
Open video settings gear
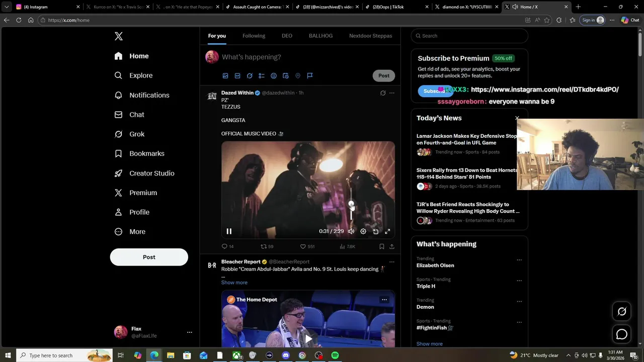363,231
